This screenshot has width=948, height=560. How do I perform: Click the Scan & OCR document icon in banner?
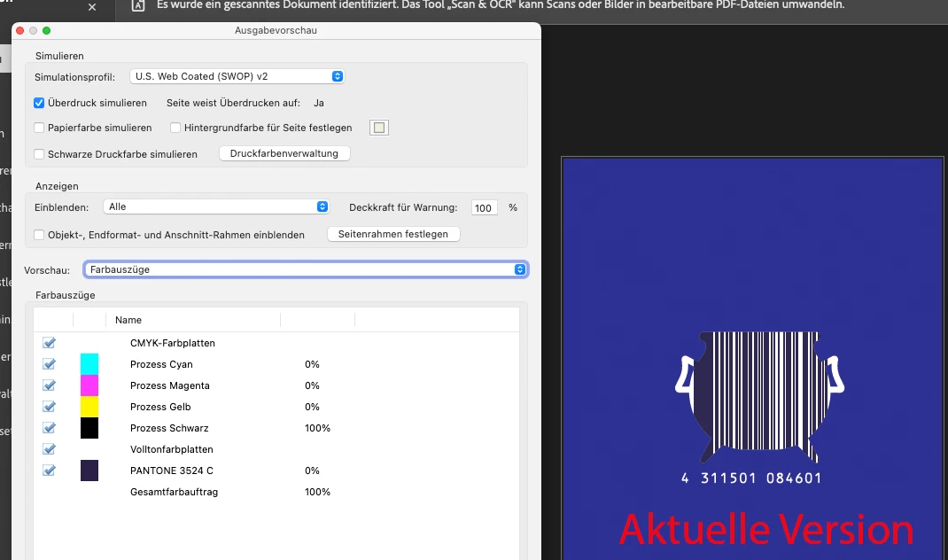pos(138,5)
